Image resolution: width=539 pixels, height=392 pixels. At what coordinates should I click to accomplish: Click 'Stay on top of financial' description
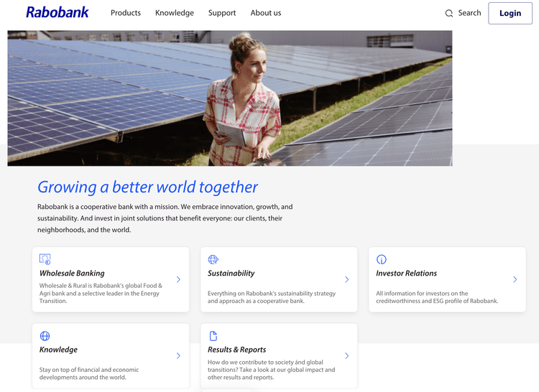click(x=89, y=373)
